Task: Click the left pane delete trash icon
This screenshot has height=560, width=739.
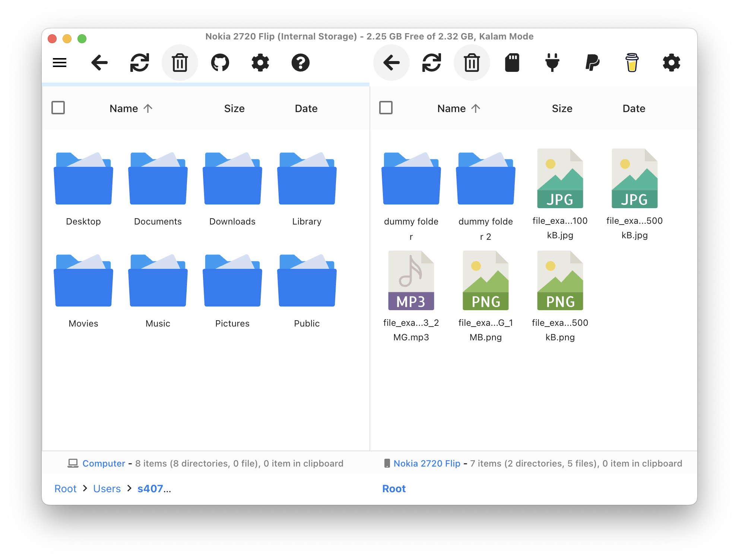Action: point(180,63)
